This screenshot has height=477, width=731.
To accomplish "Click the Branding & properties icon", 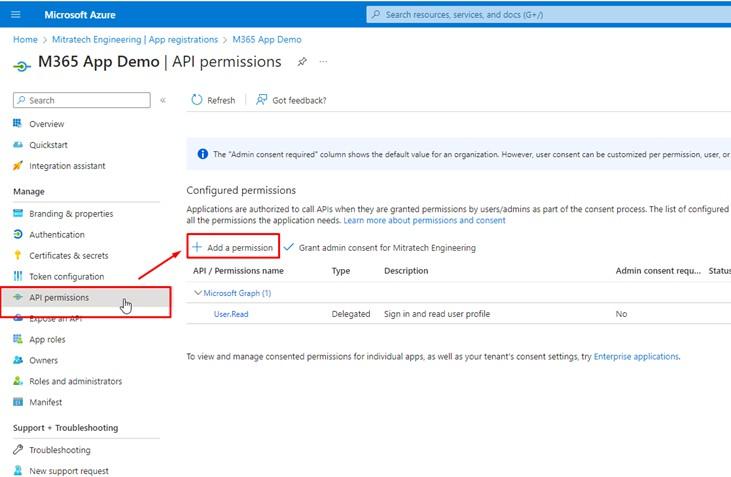I will pos(18,213).
